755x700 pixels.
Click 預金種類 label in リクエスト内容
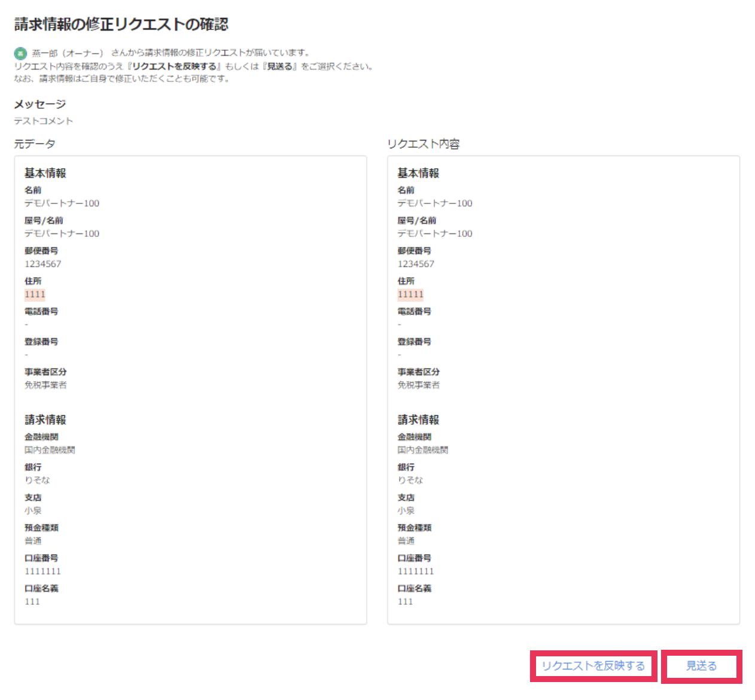[x=415, y=528]
